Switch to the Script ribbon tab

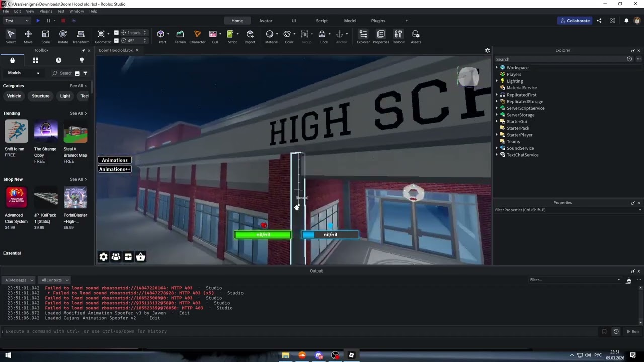pyautogui.click(x=322, y=21)
